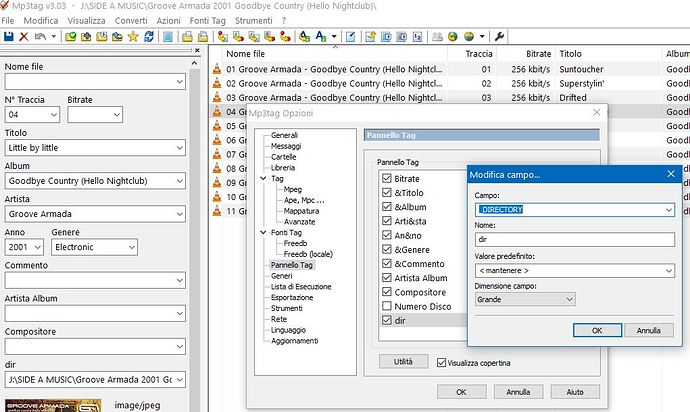Toggle the &Album checkbox
Screen dimensions: 690x412
[x=387, y=206]
